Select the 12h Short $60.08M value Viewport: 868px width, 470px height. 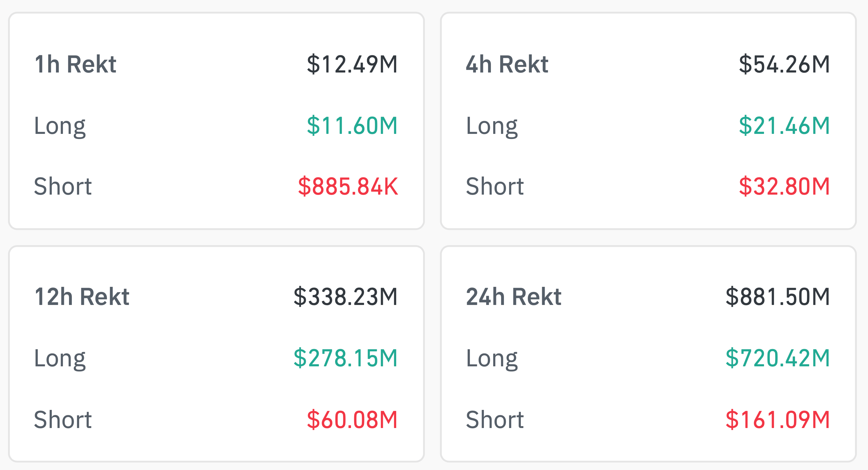point(352,419)
